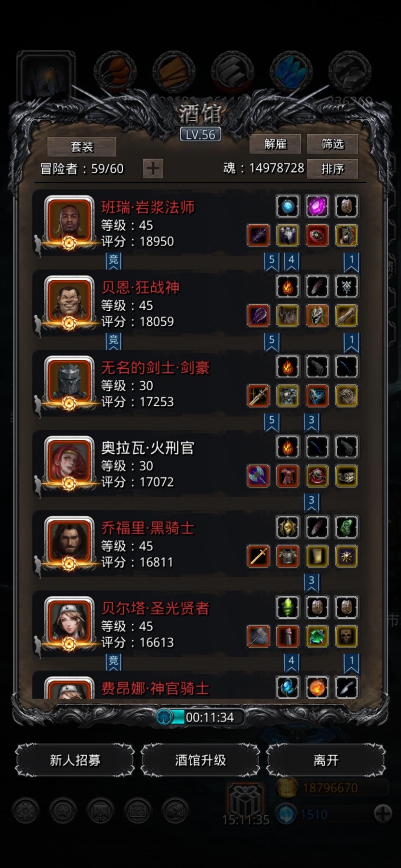
Task: Toggle the 竞 flag under 班瑞
Action: pyautogui.click(x=113, y=261)
